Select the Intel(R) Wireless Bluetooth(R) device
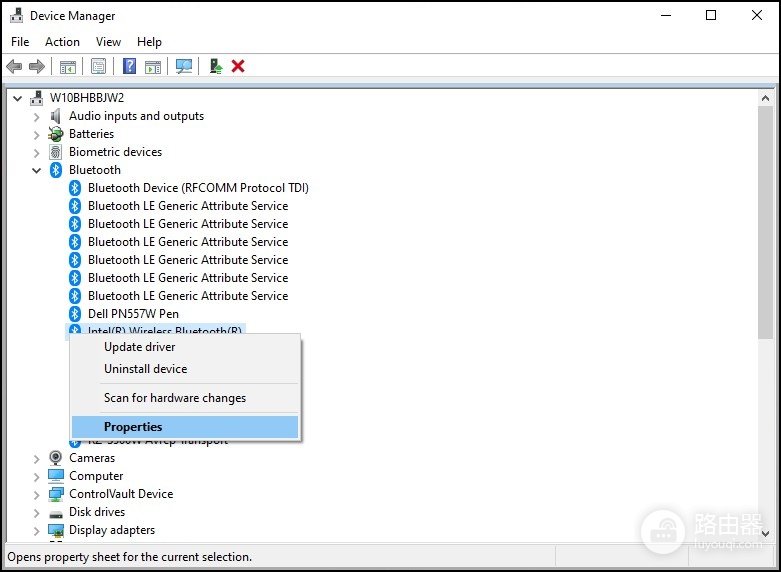Screen dimensions: 781x572 coord(164,330)
